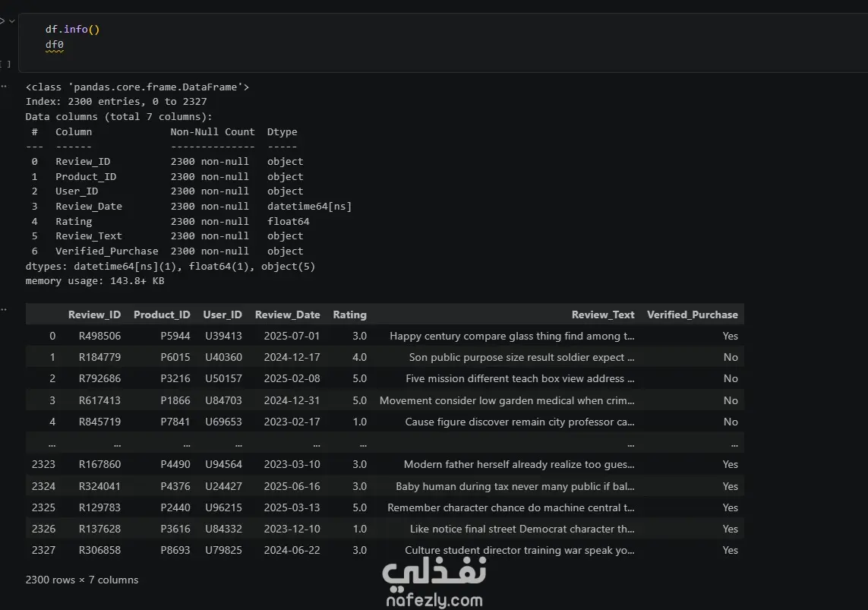Click review date 2024-12-17

pyautogui.click(x=292, y=357)
